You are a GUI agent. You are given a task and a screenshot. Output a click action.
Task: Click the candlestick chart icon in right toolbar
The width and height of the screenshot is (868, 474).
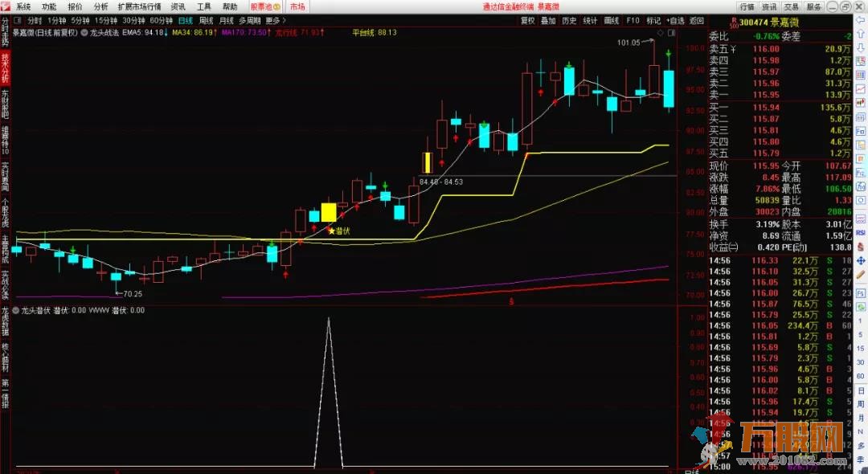coord(860,102)
